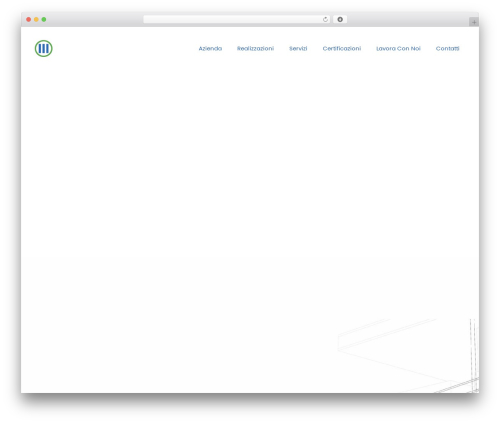Image resolution: width=500 pixels, height=423 pixels.
Task: Reload the page with the refresh icon
Action: tap(325, 19)
